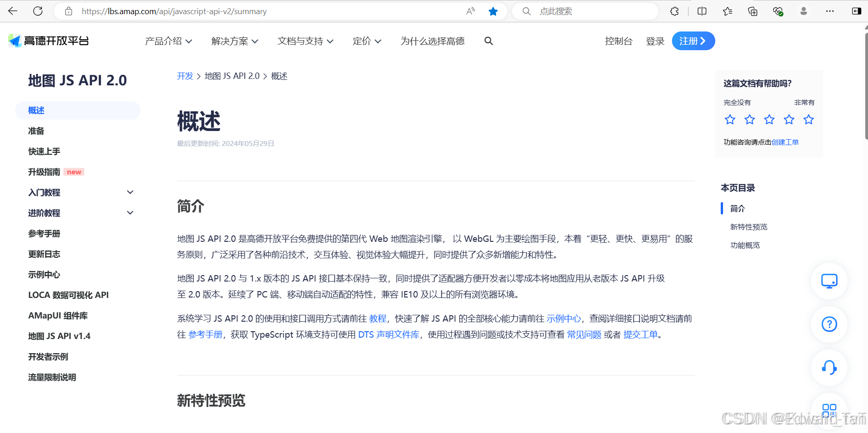
Task: Rate the document three stars
Action: tap(770, 120)
